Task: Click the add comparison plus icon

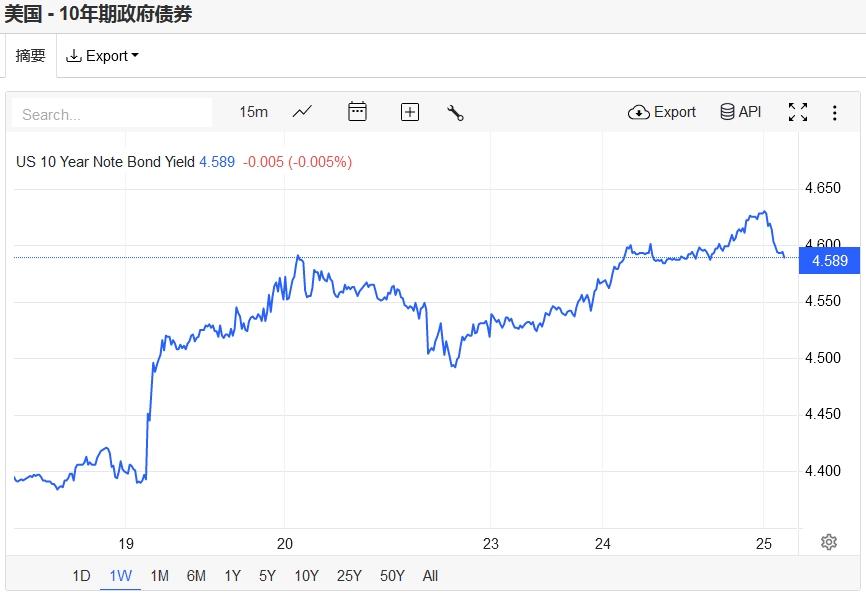Action: point(409,112)
